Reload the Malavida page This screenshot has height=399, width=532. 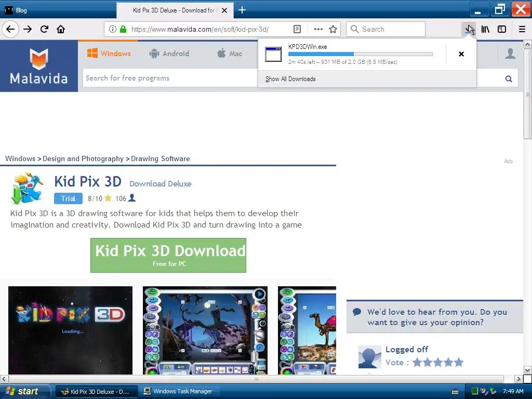[x=45, y=29]
